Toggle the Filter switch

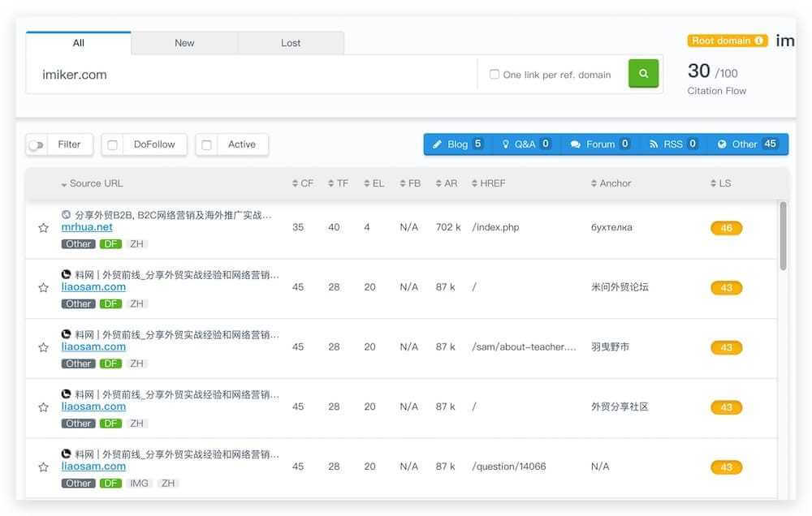click(x=36, y=144)
